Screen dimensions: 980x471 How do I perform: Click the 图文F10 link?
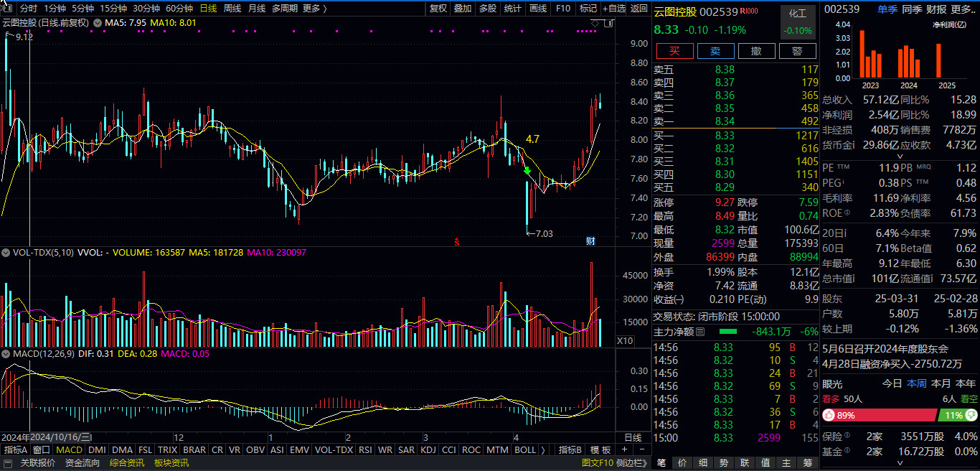pyautogui.click(x=597, y=463)
